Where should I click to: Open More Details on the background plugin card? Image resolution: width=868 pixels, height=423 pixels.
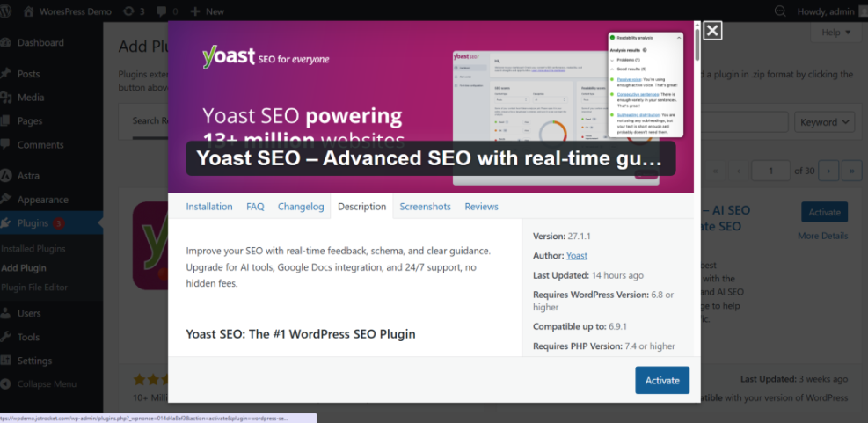[x=822, y=236]
